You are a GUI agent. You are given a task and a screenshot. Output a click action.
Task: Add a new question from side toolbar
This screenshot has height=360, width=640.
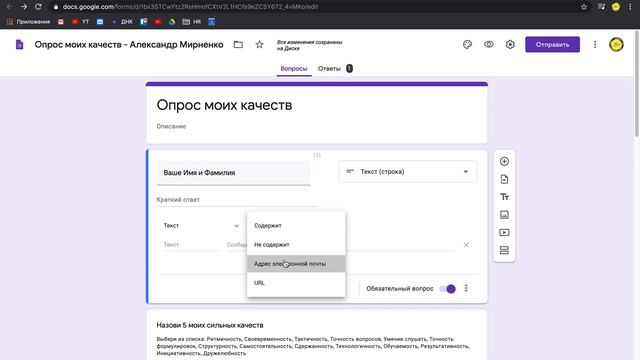pyautogui.click(x=504, y=161)
